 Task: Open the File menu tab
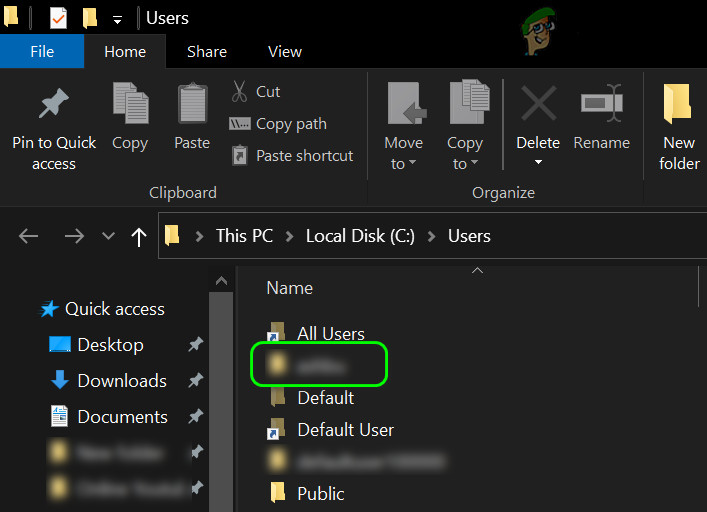[42, 52]
